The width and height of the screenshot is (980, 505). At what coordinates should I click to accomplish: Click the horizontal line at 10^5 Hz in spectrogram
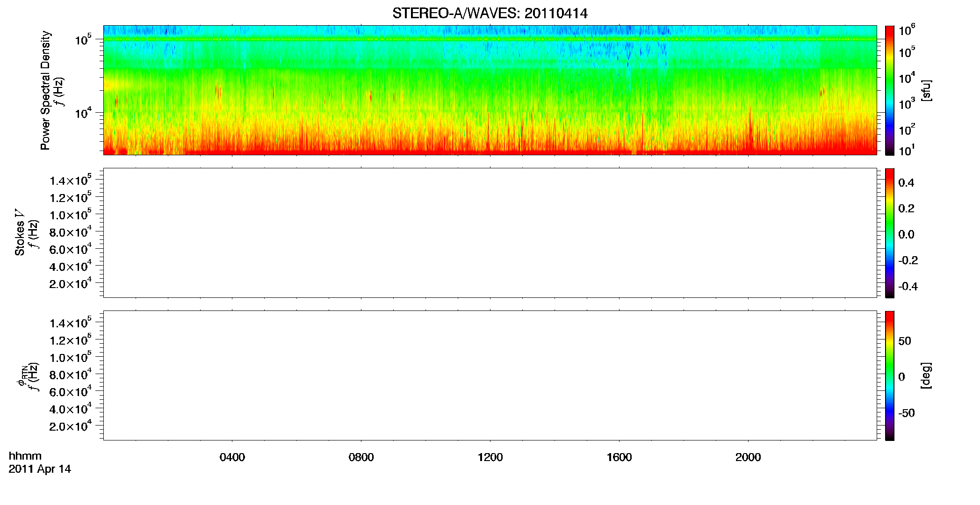490,39
